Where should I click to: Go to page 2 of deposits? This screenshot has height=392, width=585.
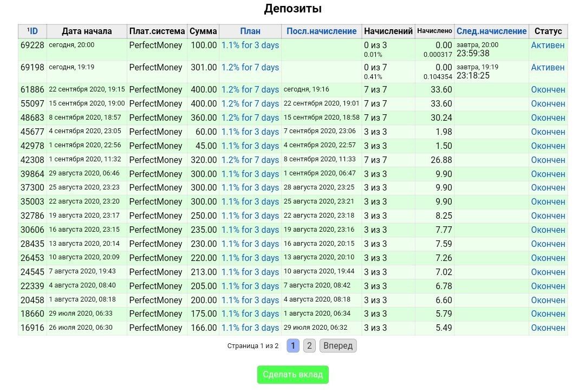point(309,346)
